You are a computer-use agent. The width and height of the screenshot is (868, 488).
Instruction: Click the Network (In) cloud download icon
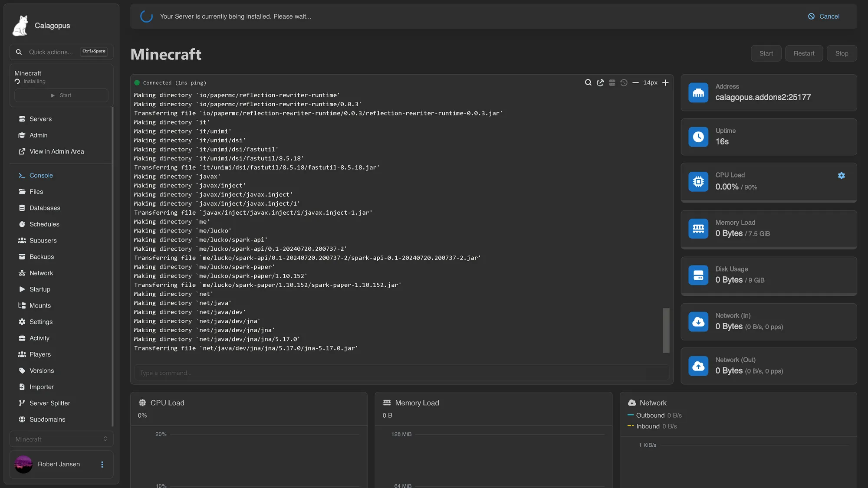point(698,321)
